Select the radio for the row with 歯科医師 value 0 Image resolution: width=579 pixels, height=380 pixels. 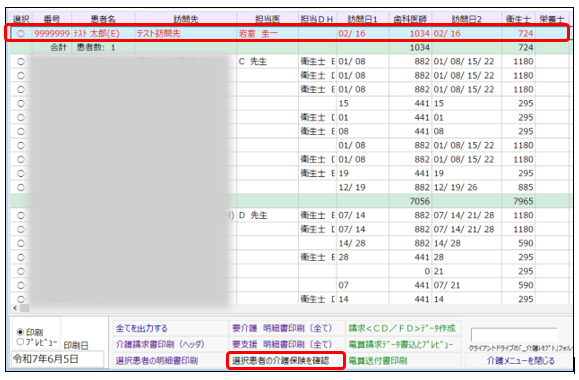tap(21, 271)
